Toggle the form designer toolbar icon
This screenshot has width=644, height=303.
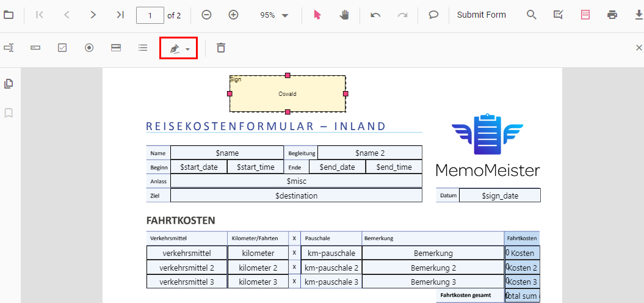(x=585, y=15)
